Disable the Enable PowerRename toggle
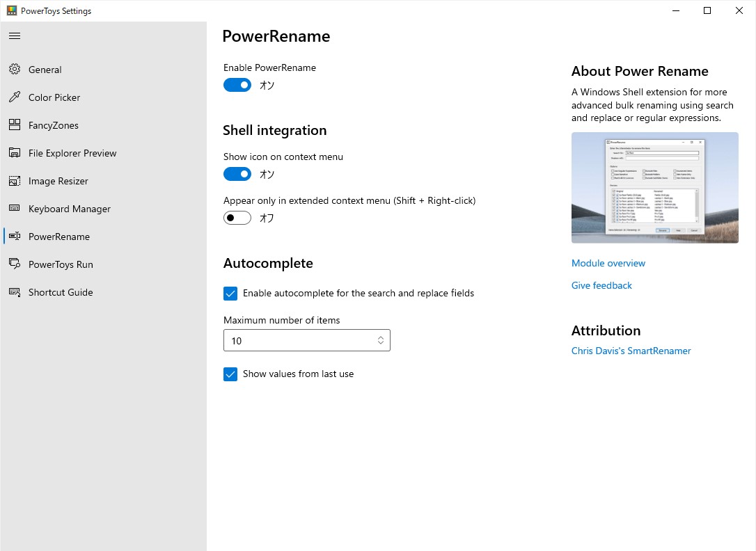 [237, 85]
